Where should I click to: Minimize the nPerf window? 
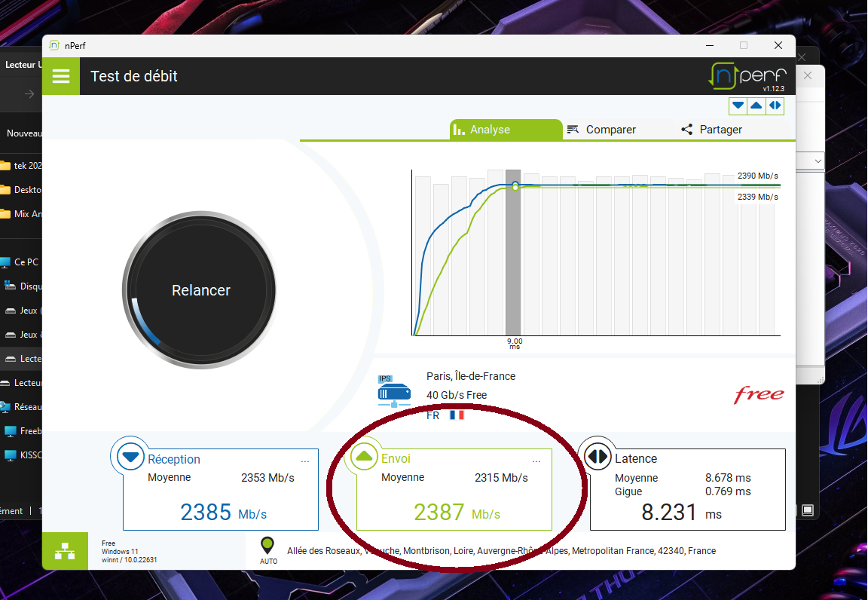(x=710, y=45)
